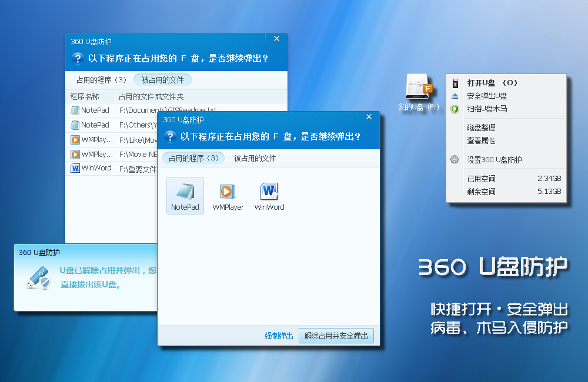This screenshot has height=382, width=588.
Task: Click the 强制弹出 link
Action: (279, 336)
